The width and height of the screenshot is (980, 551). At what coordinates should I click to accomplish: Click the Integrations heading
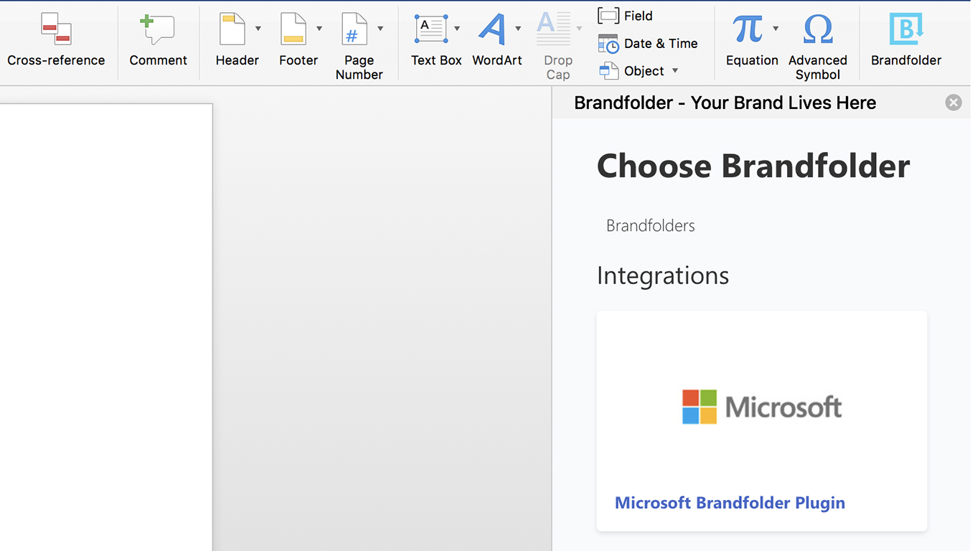point(663,275)
